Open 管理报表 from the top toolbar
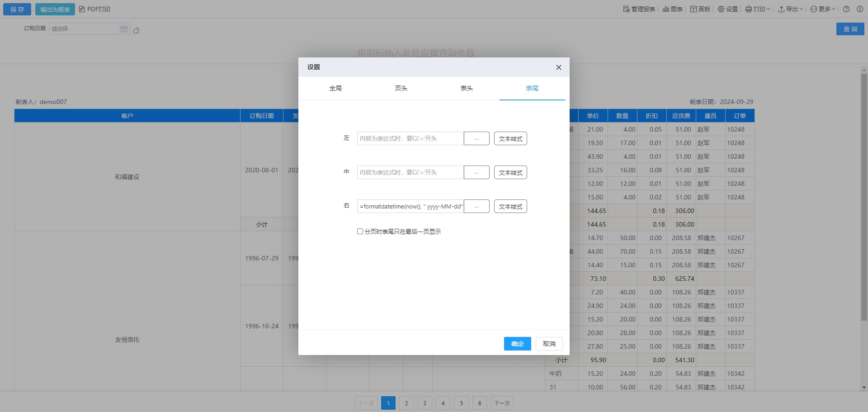 (x=639, y=9)
